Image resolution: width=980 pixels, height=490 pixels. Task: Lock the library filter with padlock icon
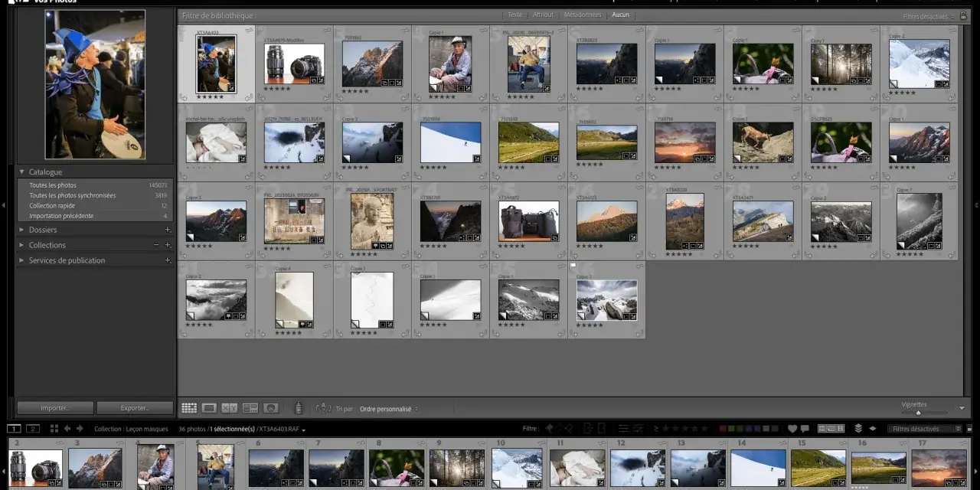point(963,16)
